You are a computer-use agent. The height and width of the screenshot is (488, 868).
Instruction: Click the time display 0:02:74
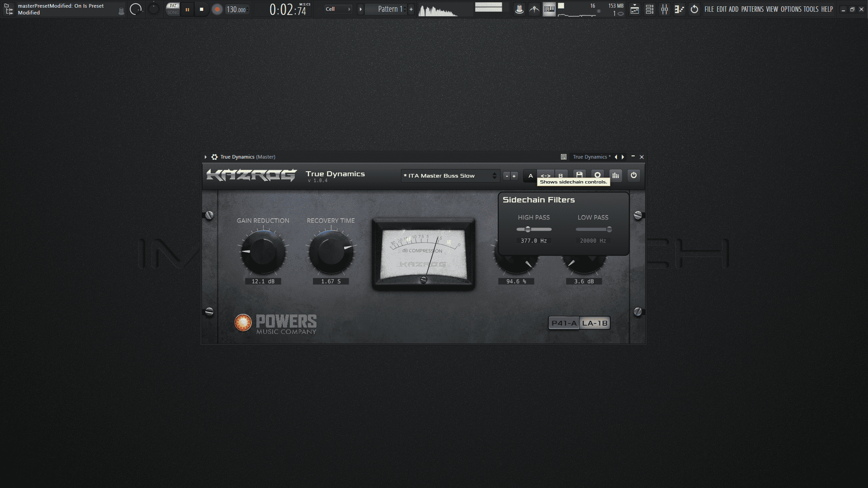pos(288,9)
